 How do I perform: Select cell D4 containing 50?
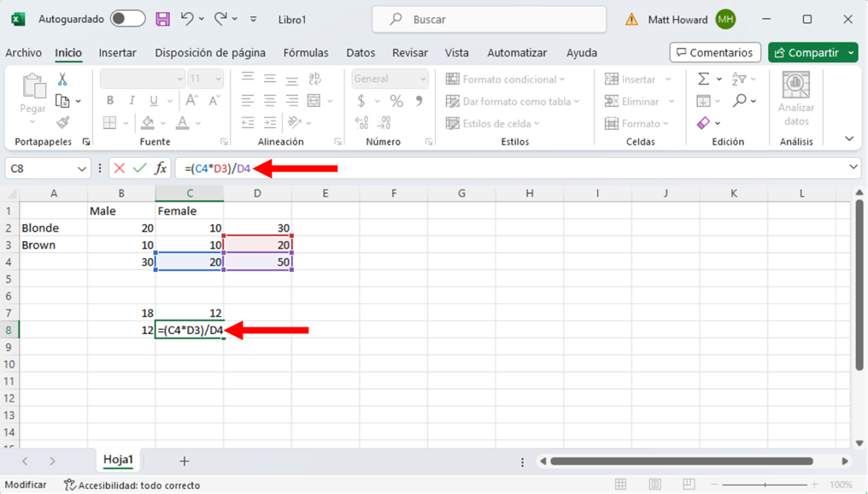coord(257,262)
